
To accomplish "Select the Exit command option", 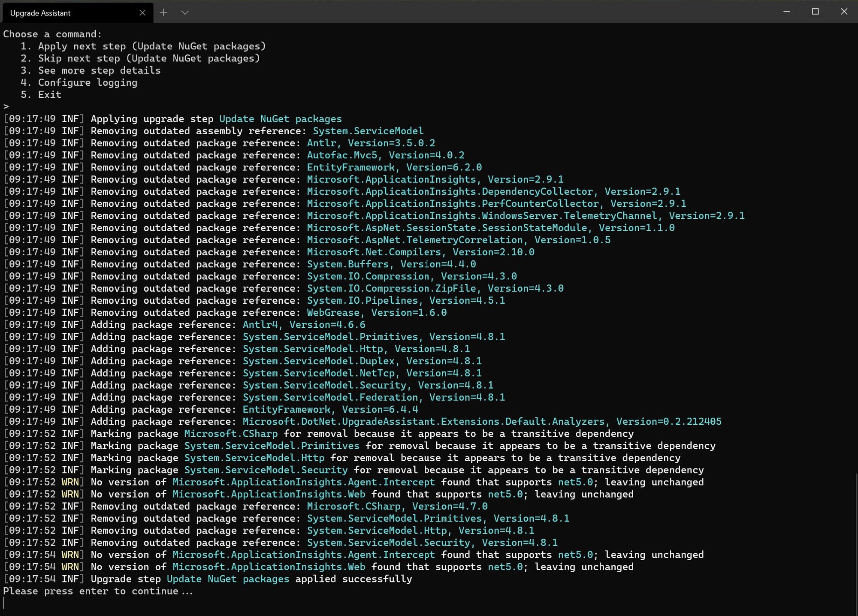I will [x=49, y=94].
